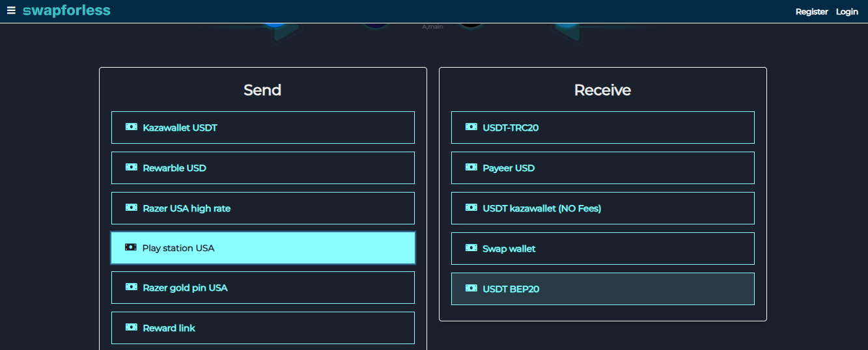Image resolution: width=868 pixels, height=350 pixels.
Task: Click the Login link
Action: [847, 12]
